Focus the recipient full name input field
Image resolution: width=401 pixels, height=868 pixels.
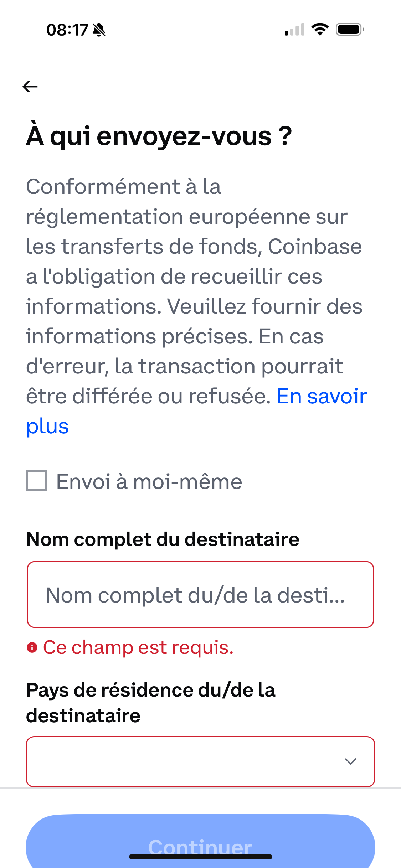coord(200,595)
